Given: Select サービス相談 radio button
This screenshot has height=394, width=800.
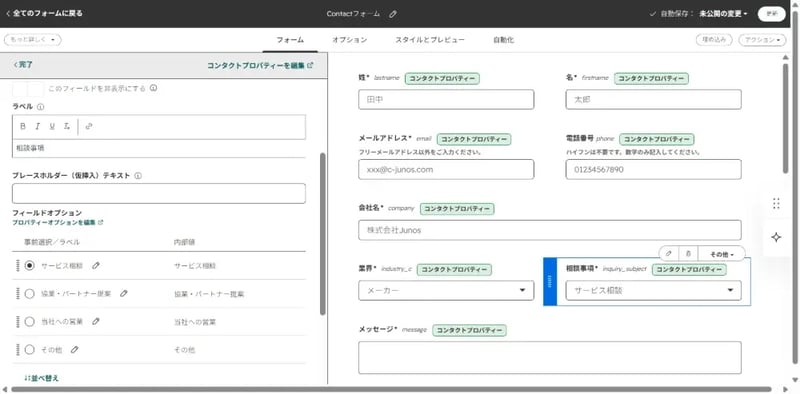Looking at the screenshot, I should 30,265.
